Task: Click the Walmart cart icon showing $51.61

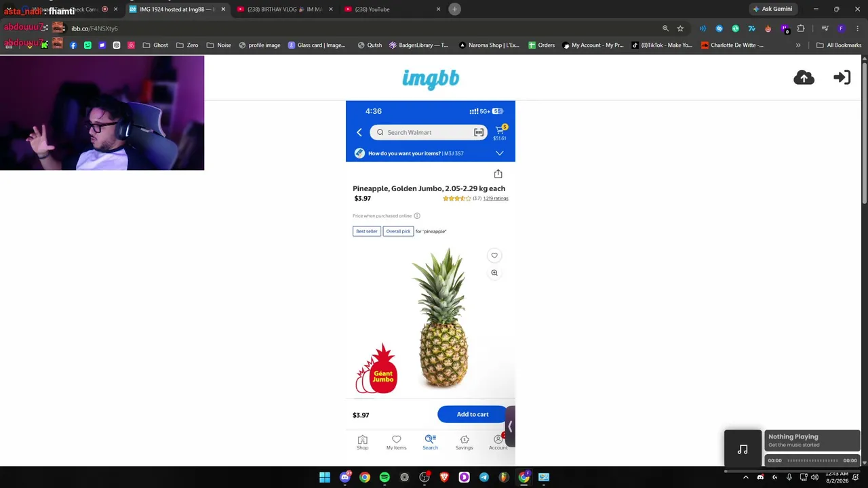Action: tap(500, 132)
